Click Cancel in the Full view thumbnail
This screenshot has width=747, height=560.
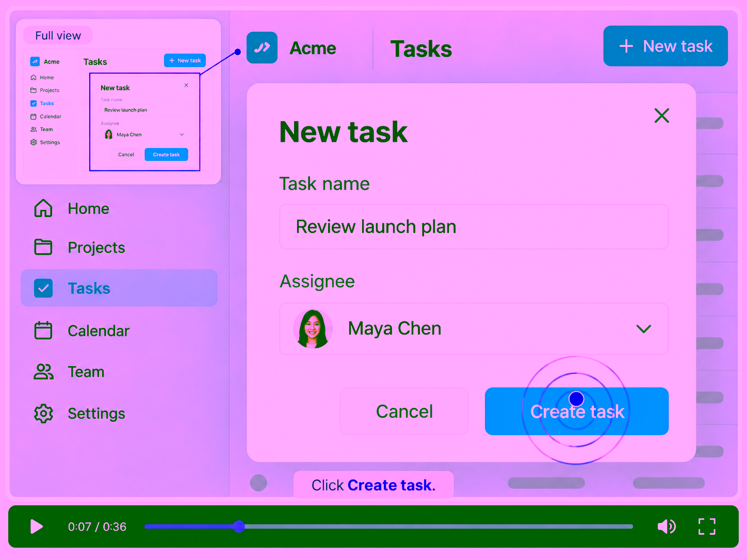126,155
